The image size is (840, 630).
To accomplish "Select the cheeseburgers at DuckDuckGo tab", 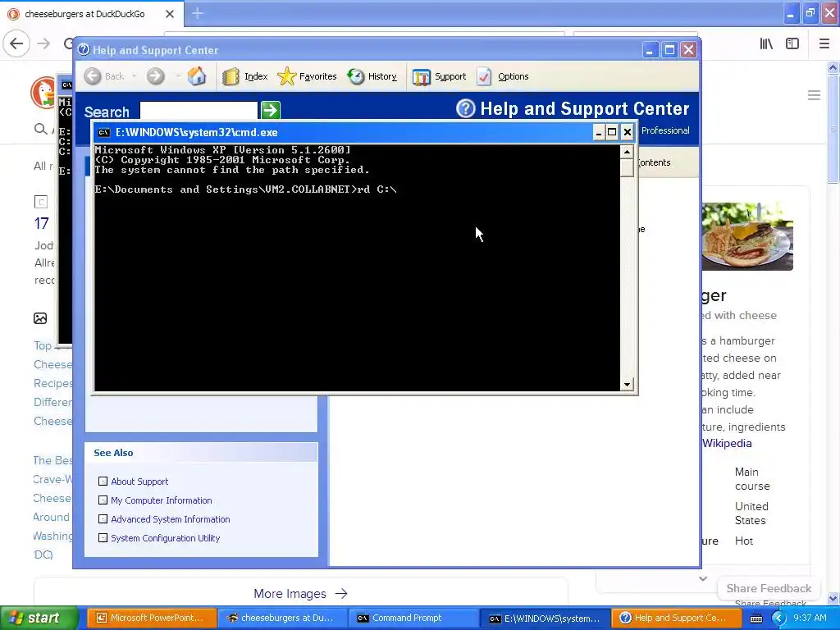I will (91, 14).
